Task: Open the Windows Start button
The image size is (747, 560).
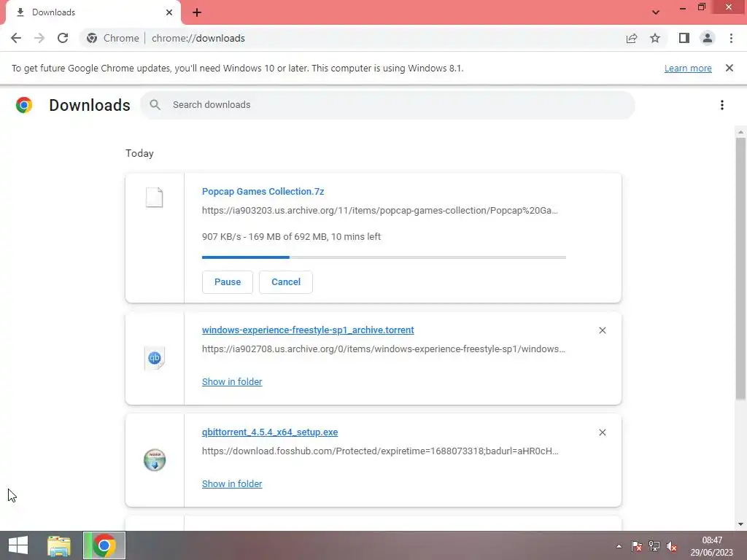Action: pos(18,545)
